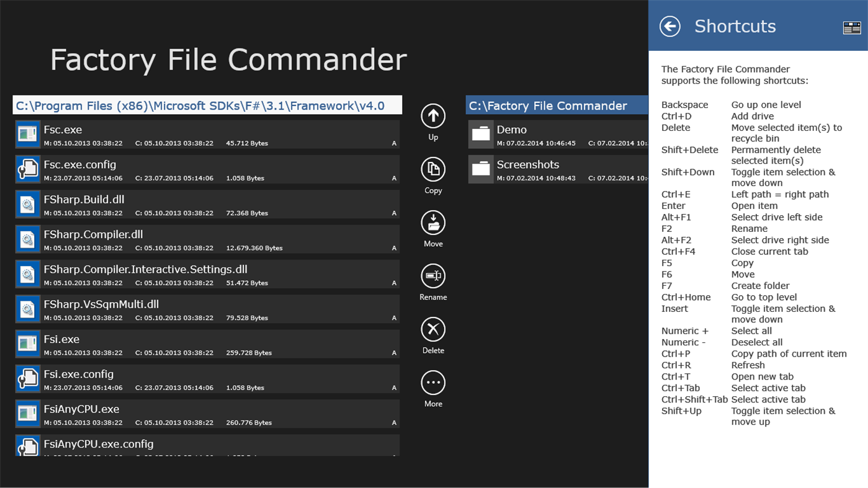Click the Ctrl+P shortcut entry
Screen dimensions: 868x488
coord(676,354)
